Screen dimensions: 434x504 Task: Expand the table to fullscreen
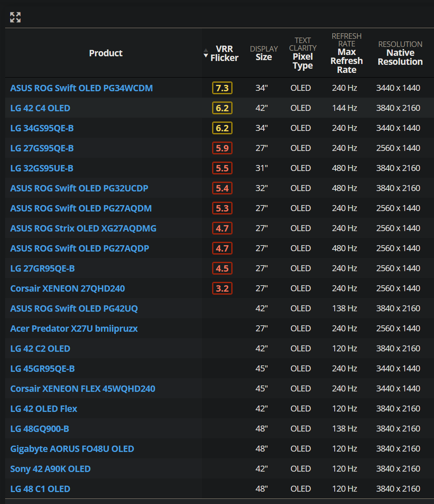pyautogui.click(x=15, y=17)
